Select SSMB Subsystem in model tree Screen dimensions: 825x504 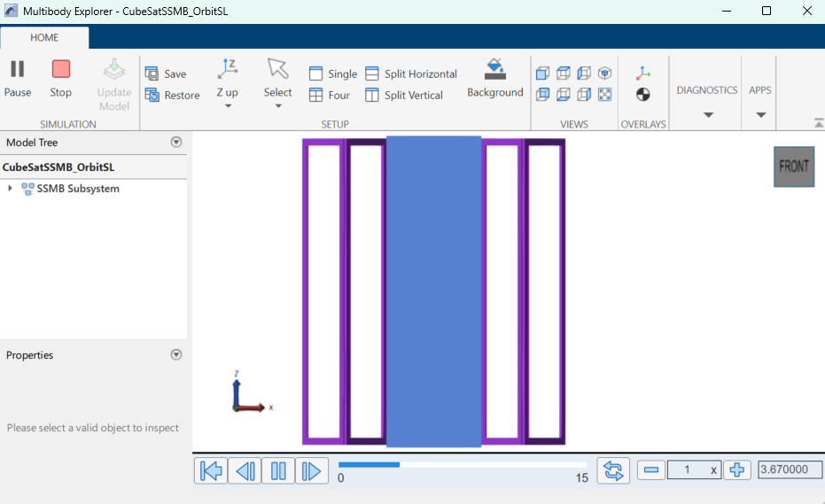click(x=78, y=189)
